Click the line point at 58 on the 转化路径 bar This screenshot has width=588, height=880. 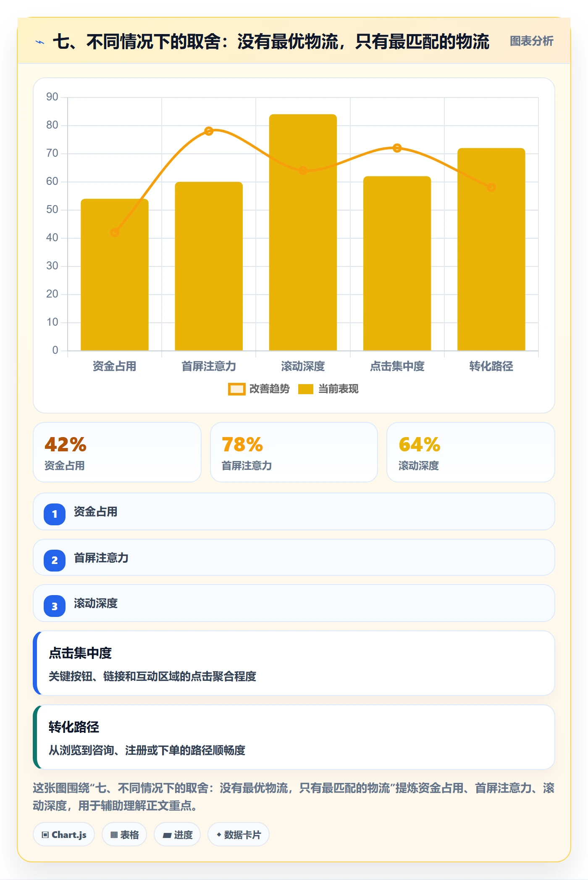click(x=491, y=187)
